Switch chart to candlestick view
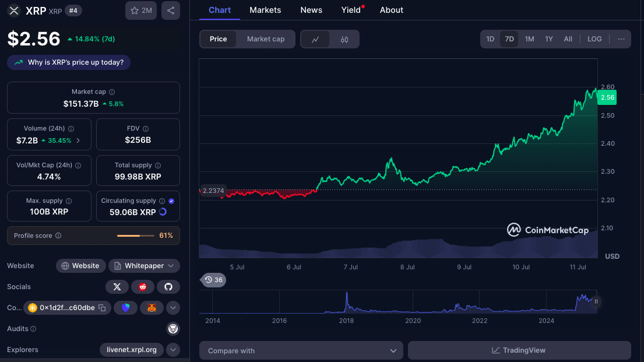The height and width of the screenshot is (362, 644). pyautogui.click(x=344, y=39)
